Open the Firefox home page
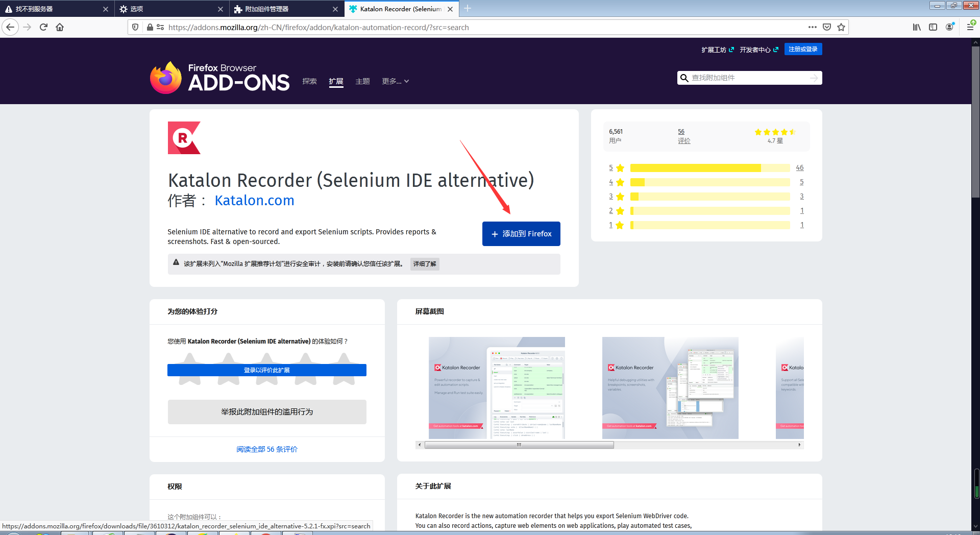The image size is (980, 535). 60,27
